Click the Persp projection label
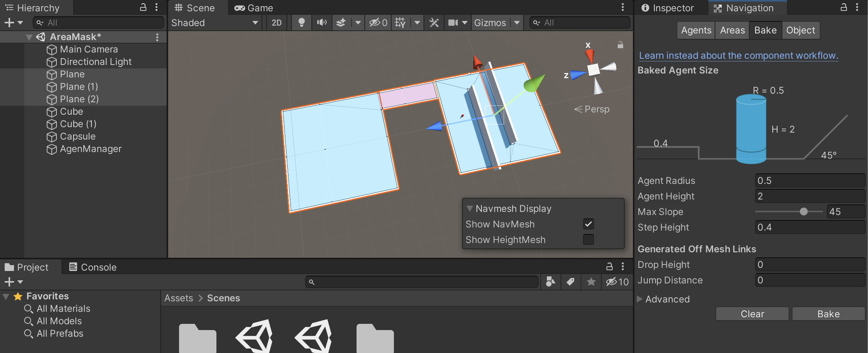The image size is (868, 353). point(597,109)
